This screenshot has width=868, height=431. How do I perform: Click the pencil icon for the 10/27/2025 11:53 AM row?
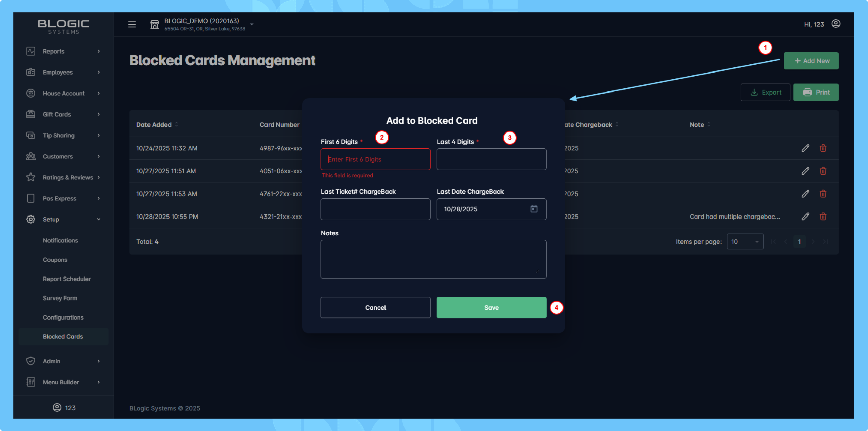tap(805, 193)
